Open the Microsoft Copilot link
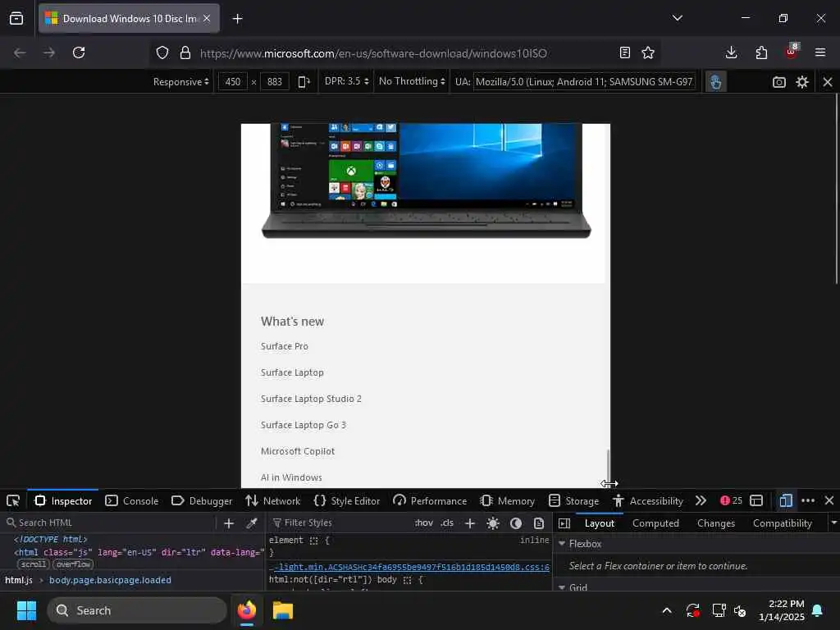 tap(298, 451)
